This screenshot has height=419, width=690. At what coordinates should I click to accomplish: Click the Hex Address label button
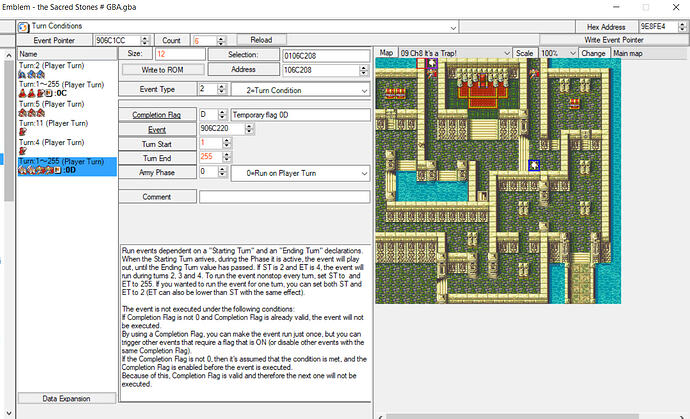click(606, 27)
